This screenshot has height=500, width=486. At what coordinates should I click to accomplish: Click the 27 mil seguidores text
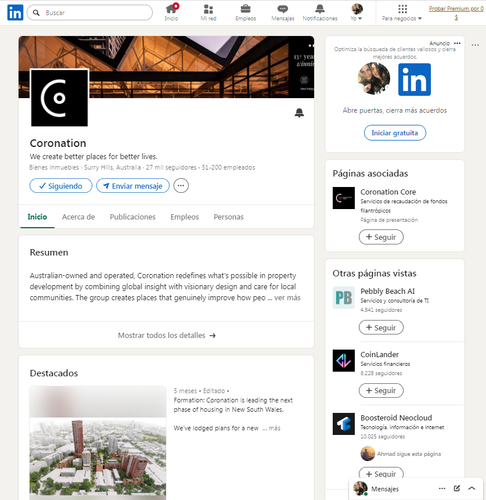(x=171, y=167)
